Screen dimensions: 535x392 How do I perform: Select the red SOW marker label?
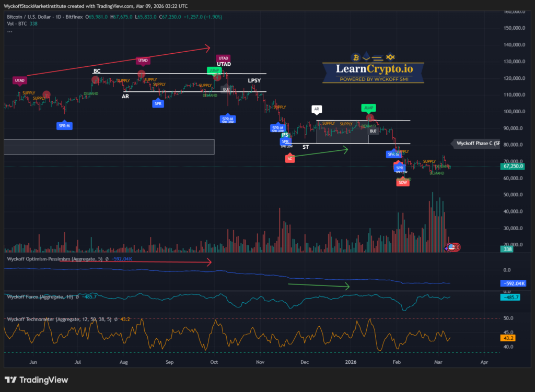point(403,182)
